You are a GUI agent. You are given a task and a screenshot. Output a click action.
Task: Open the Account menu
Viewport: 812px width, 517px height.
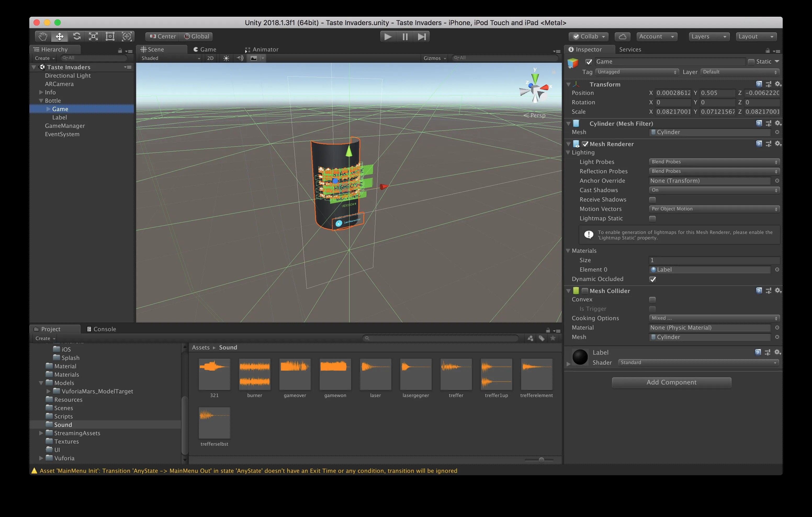click(656, 36)
